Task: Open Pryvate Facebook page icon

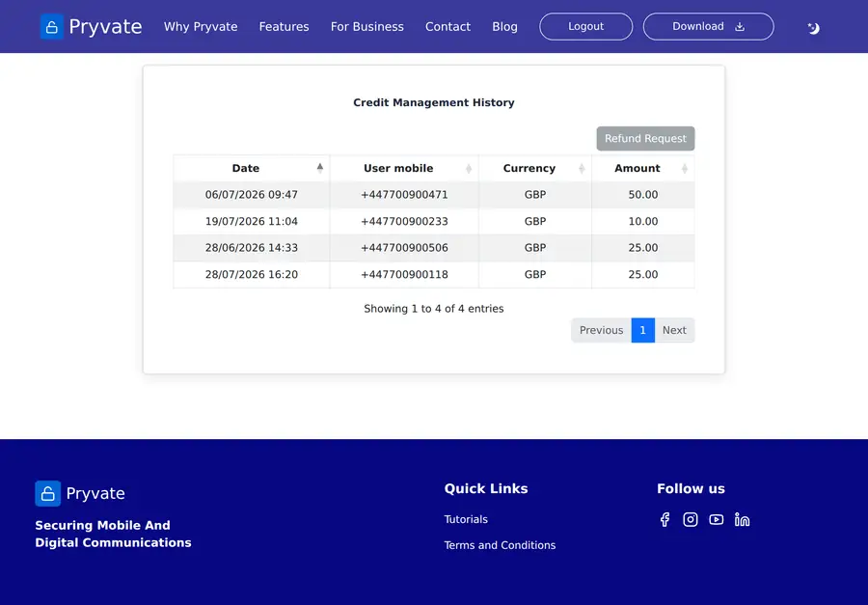Action: point(665,519)
